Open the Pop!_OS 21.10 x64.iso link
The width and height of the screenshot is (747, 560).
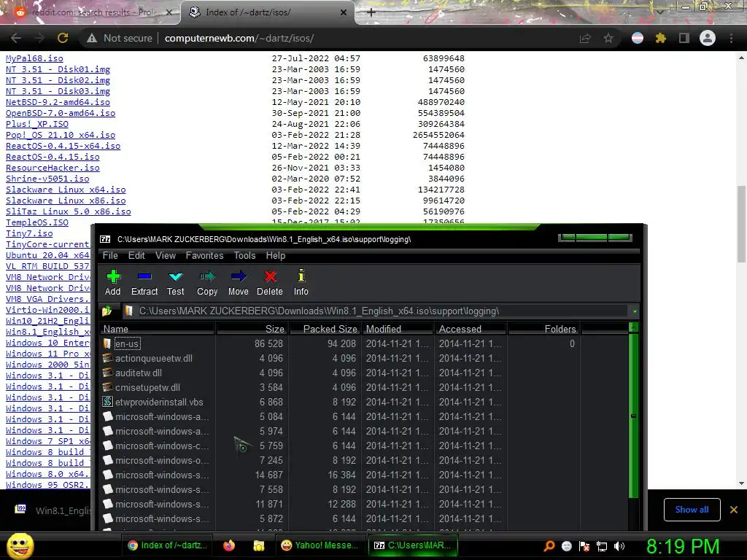[61, 135]
